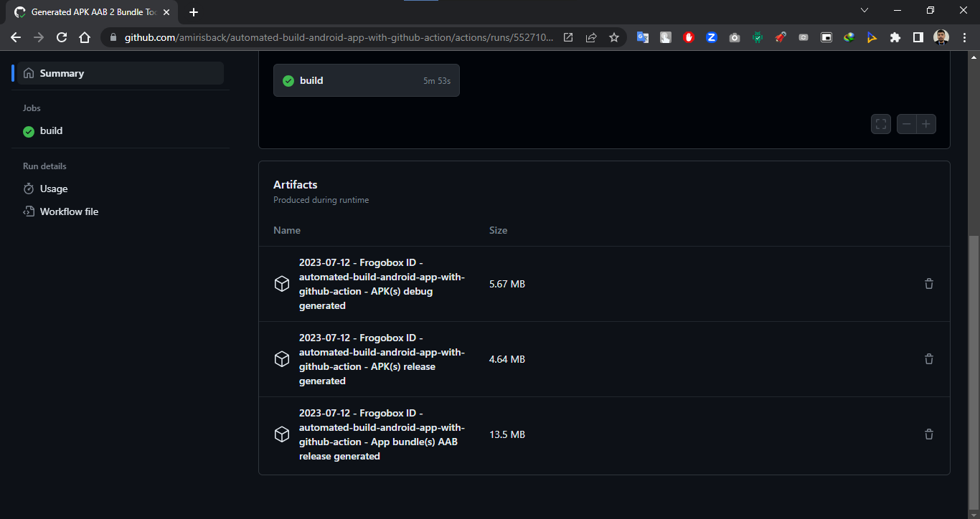Image resolution: width=980 pixels, height=519 pixels.
Task: Open the Summary page in sidebar
Action: click(121, 73)
